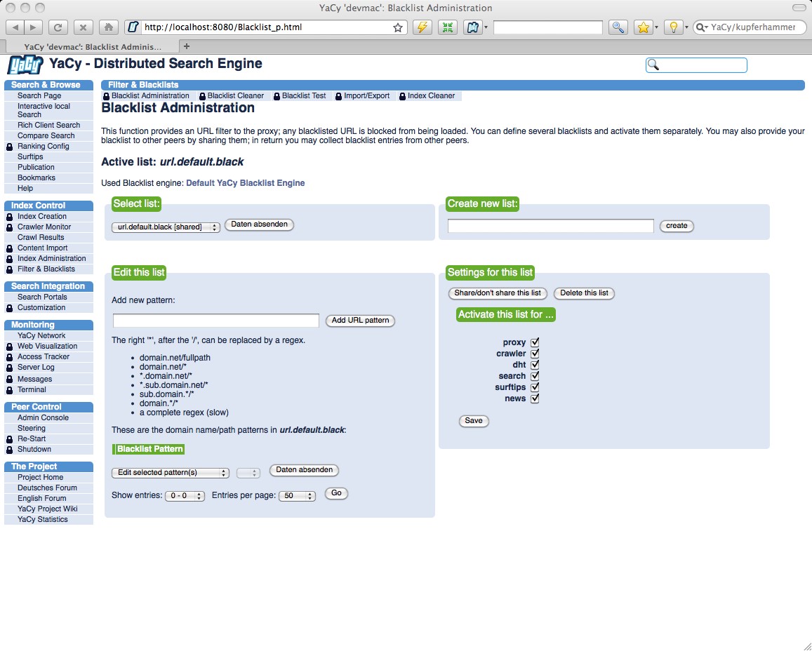Switch to the Blacklist Cleaner tab
Image resolution: width=812 pixels, height=651 pixels.
[236, 95]
